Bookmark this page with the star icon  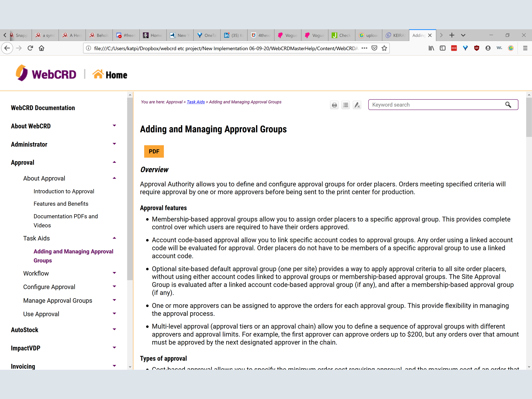[x=384, y=48]
